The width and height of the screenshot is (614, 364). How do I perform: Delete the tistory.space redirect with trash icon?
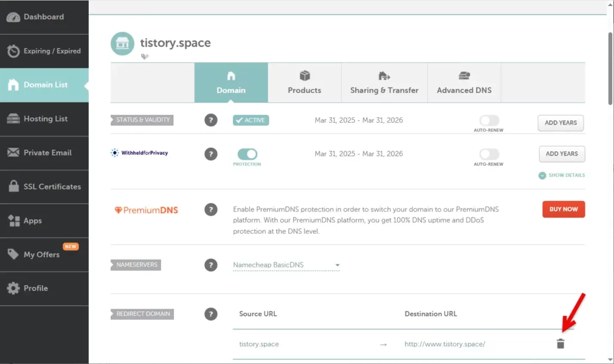pos(560,344)
